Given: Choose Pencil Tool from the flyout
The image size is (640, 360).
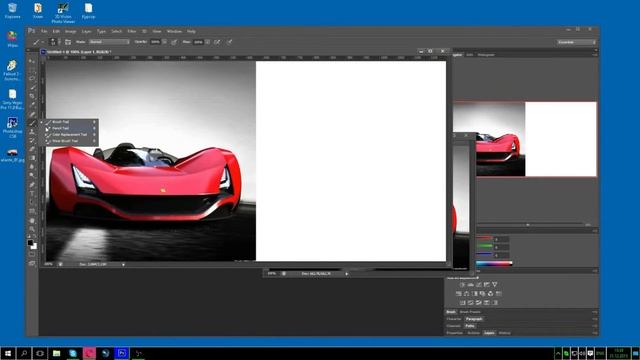Looking at the screenshot, I should point(70,128).
